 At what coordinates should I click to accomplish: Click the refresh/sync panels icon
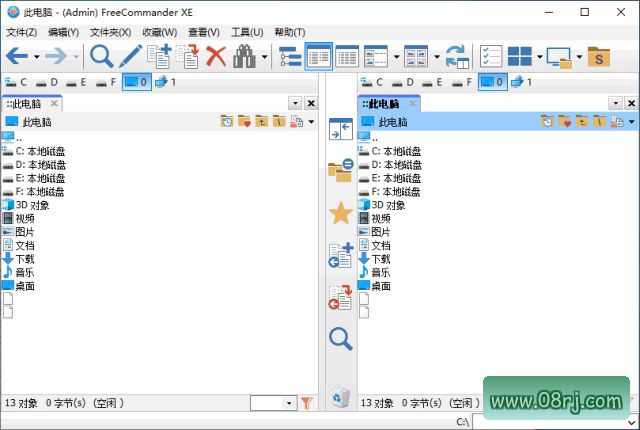coord(457,56)
